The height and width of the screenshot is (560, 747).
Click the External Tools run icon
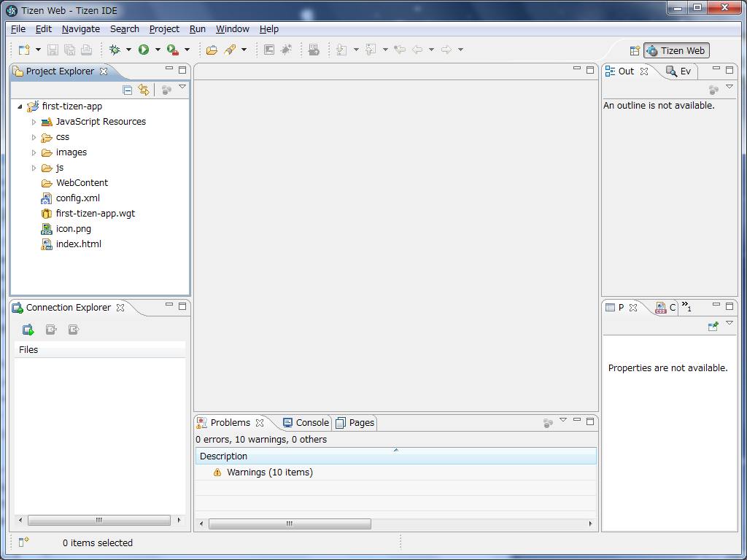[x=172, y=50]
